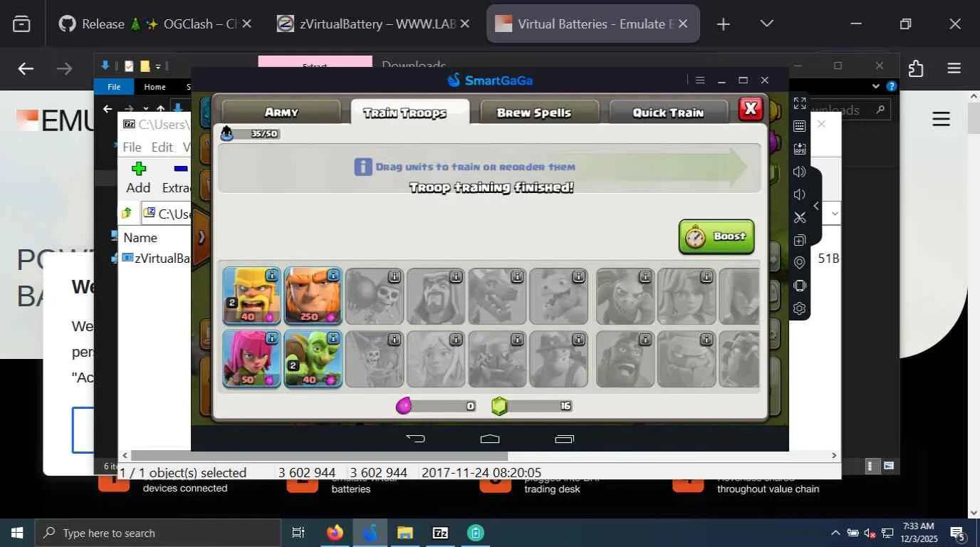980x547 pixels.
Task: Select the locked Wall Breaker troop card
Action: click(x=375, y=296)
